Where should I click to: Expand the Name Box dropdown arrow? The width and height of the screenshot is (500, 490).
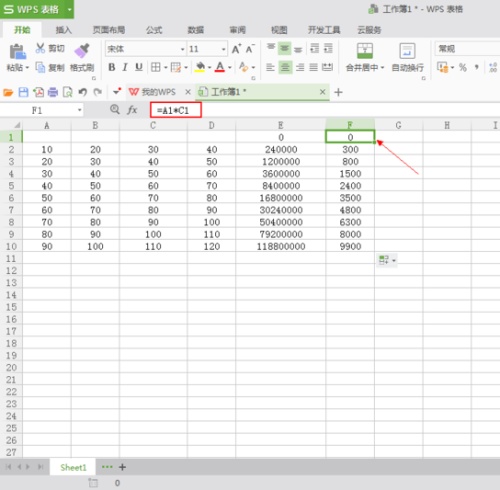pyautogui.click(x=79, y=110)
